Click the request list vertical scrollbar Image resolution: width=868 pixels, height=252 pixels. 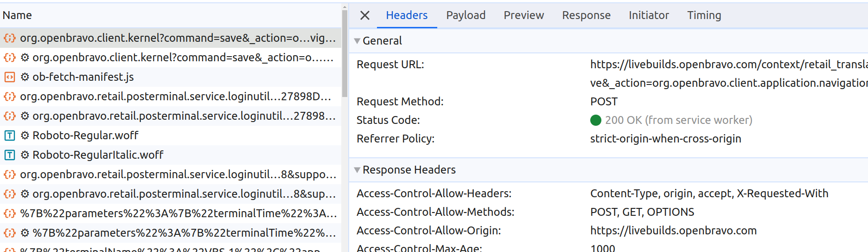click(345, 53)
